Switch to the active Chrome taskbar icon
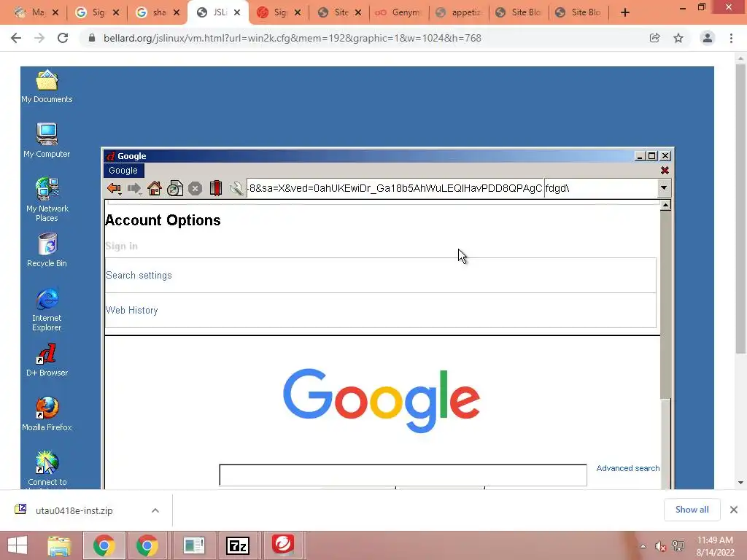747x560 pixels. tap(104, 545)
